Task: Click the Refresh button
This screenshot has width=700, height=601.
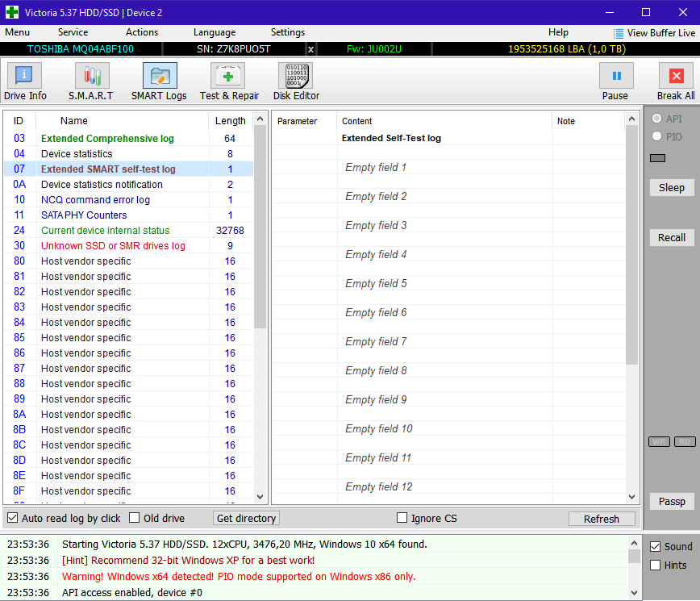Action: click(x=601, y=519)
